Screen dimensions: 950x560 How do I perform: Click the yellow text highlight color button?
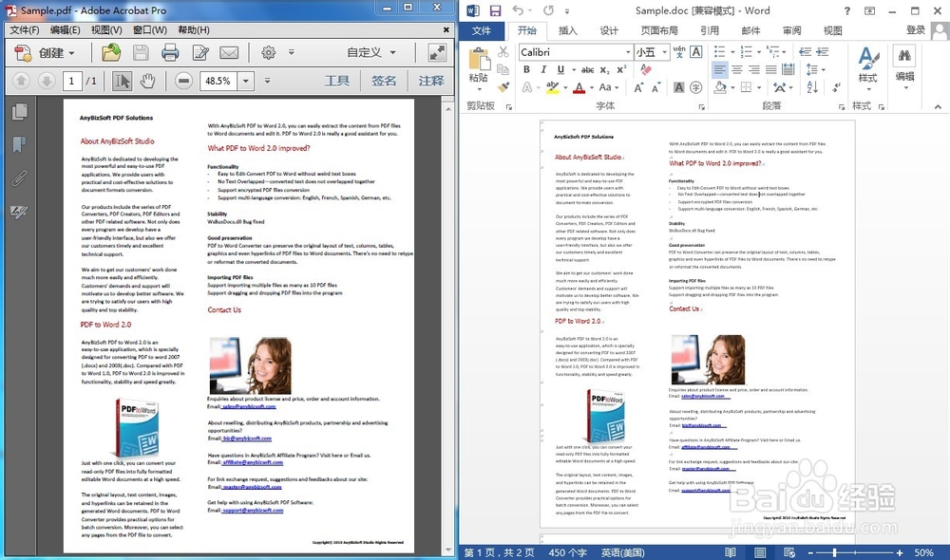553,87
